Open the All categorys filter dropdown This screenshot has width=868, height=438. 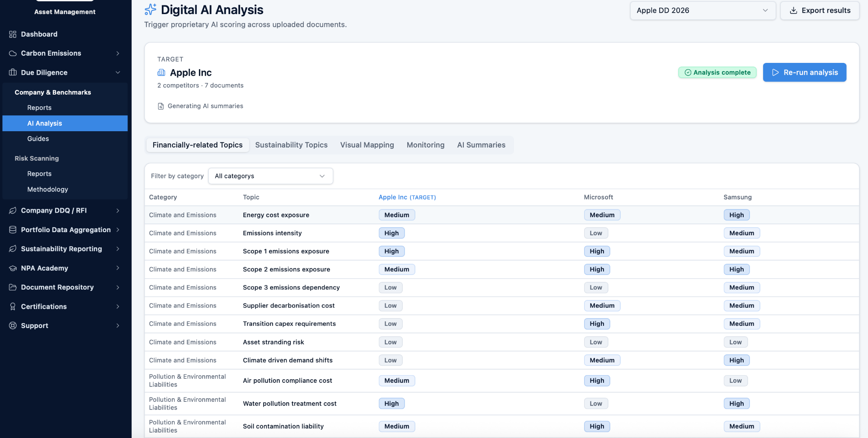[270, 176]
